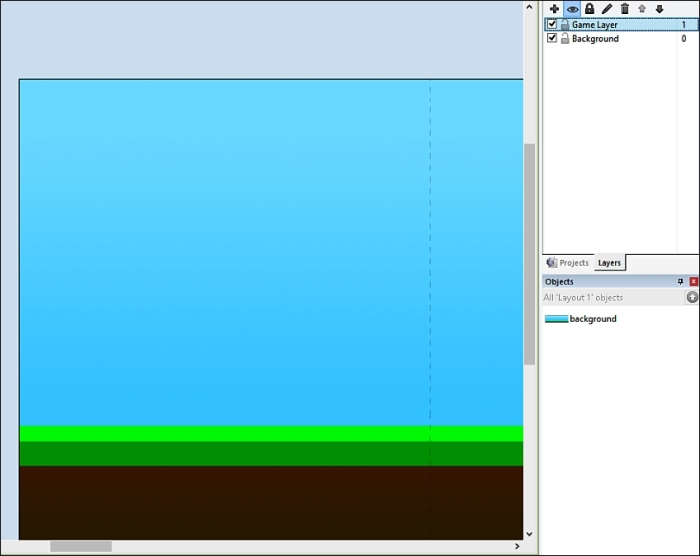Viewport: 700px width, 556px height.
Task: Rename layer using the pencil icon
Action: (x=607, y=8)
